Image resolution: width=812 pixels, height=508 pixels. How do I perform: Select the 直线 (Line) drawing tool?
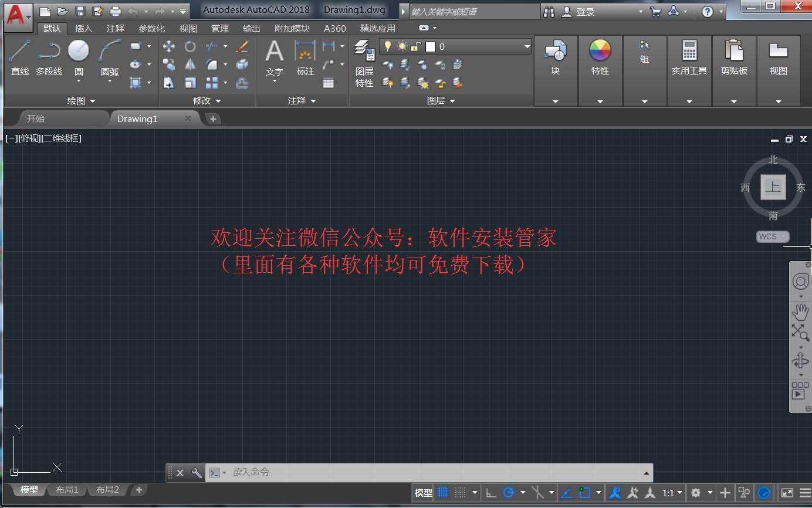[x=19, y=59]
